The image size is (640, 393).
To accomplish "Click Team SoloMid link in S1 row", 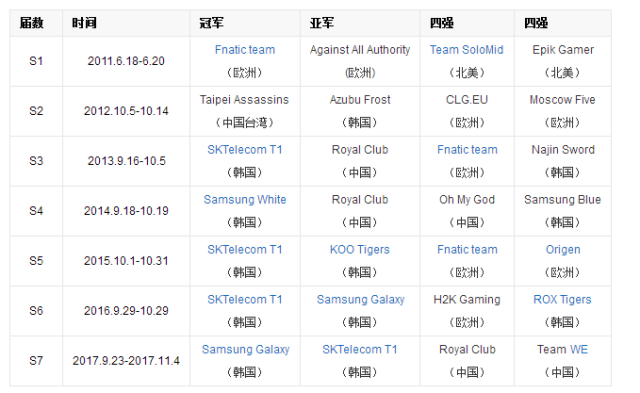I will [x=467, y=50].
